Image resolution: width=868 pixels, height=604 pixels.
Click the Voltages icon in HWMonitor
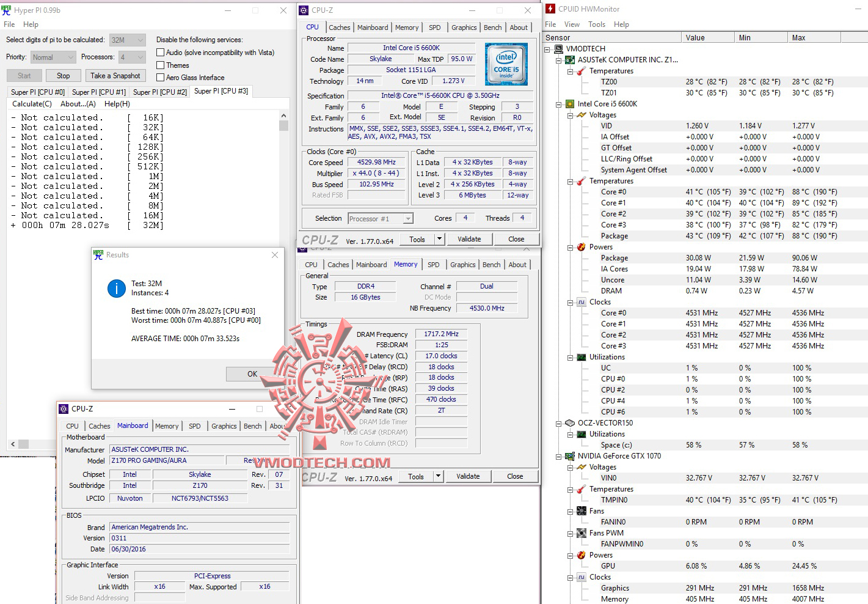pos(580,114)
